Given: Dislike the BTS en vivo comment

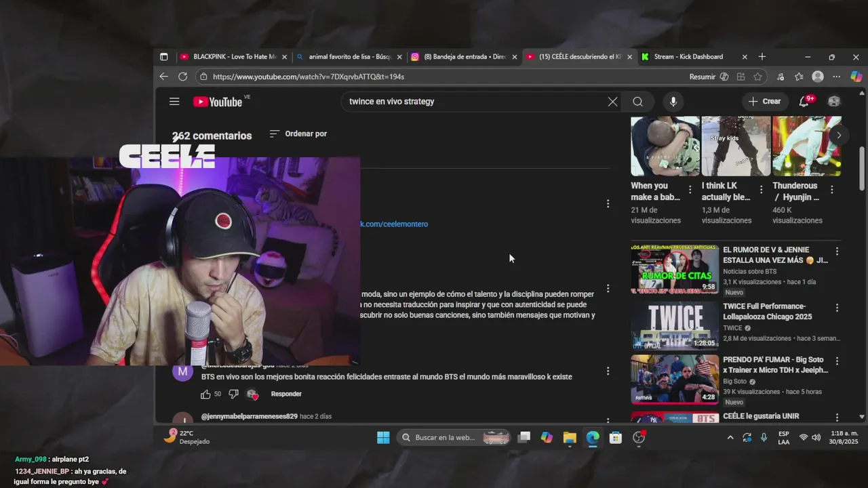Looking at the screenshot, I should (x=233, y=394).
